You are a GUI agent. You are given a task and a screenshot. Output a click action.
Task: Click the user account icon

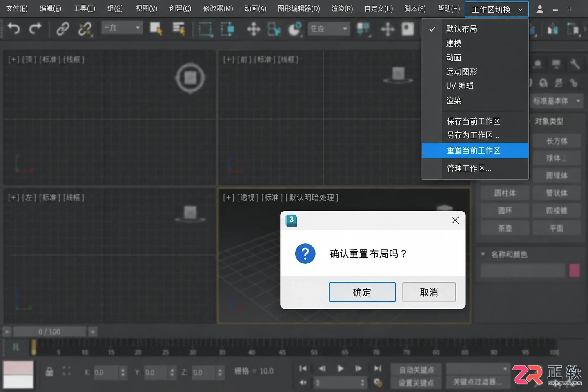point(540,9)
